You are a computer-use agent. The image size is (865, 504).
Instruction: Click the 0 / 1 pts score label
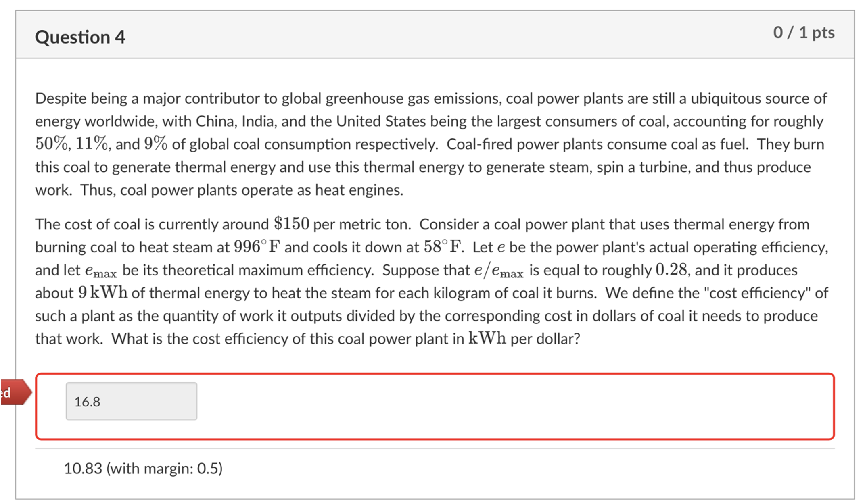[804, 34]
